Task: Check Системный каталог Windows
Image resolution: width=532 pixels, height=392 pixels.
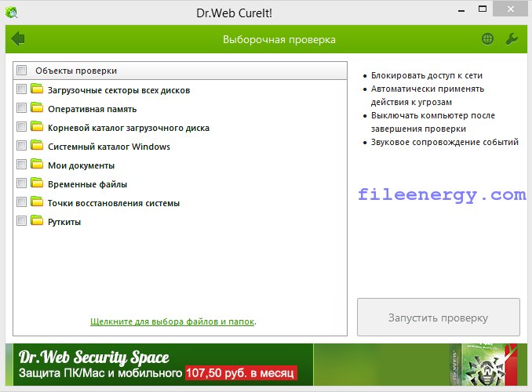Action: point(21,146)
